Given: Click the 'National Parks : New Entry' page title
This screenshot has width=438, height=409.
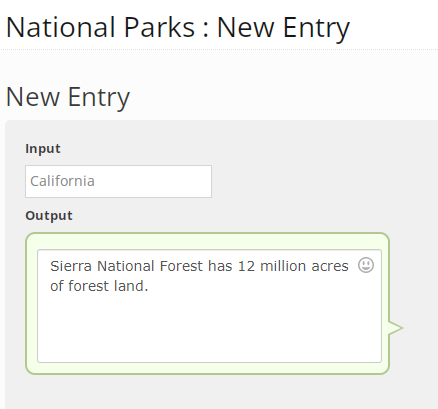Looking at the screenshot, I should (178, 28).
